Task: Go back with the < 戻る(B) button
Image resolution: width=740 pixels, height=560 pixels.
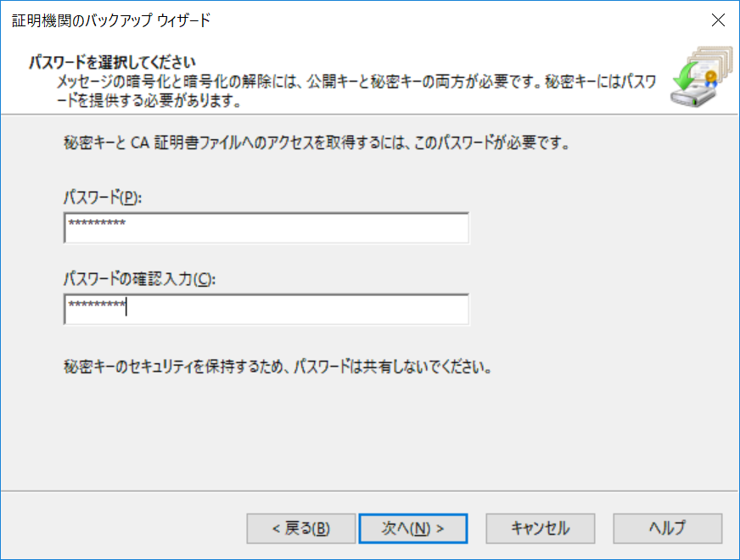Action: pyautogui.click(x=300, y=529)
